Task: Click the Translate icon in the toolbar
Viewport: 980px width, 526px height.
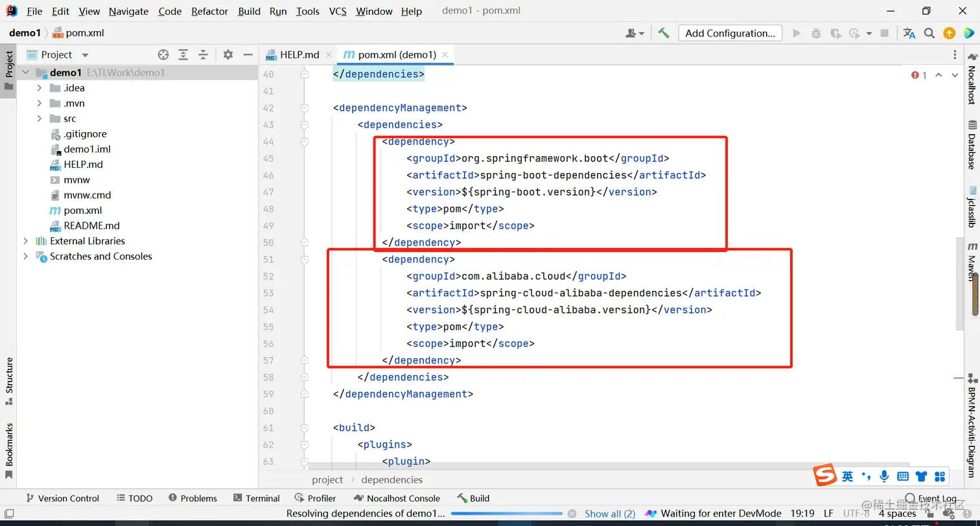Action: [x=909, y=33]
